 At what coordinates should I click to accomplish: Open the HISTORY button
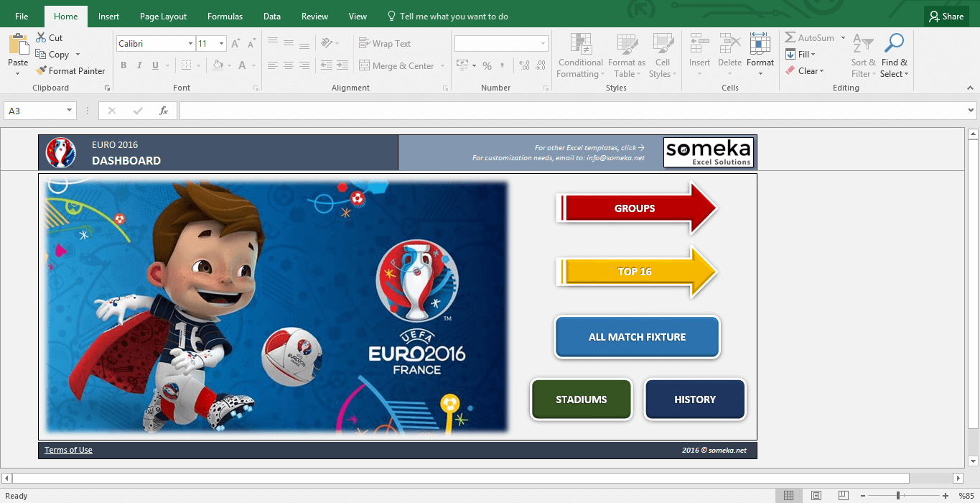pos(695,400)
